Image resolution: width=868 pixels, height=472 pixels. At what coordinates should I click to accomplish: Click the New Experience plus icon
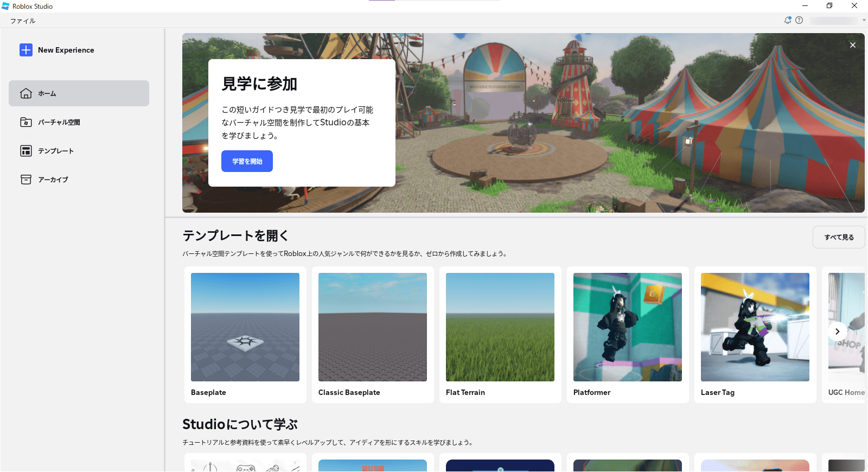(x=26, y=50)
